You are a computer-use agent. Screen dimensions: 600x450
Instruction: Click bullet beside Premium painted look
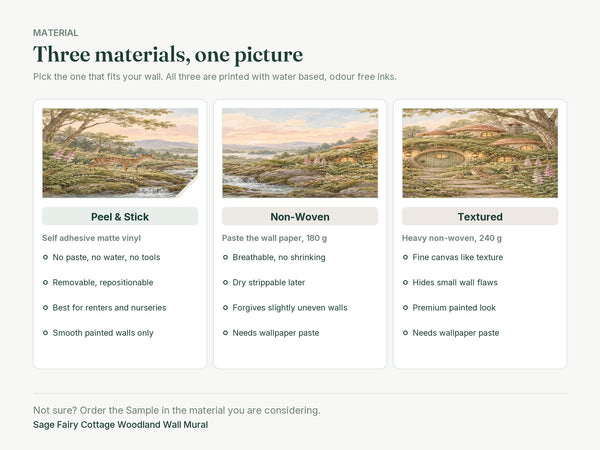[405, 308]
